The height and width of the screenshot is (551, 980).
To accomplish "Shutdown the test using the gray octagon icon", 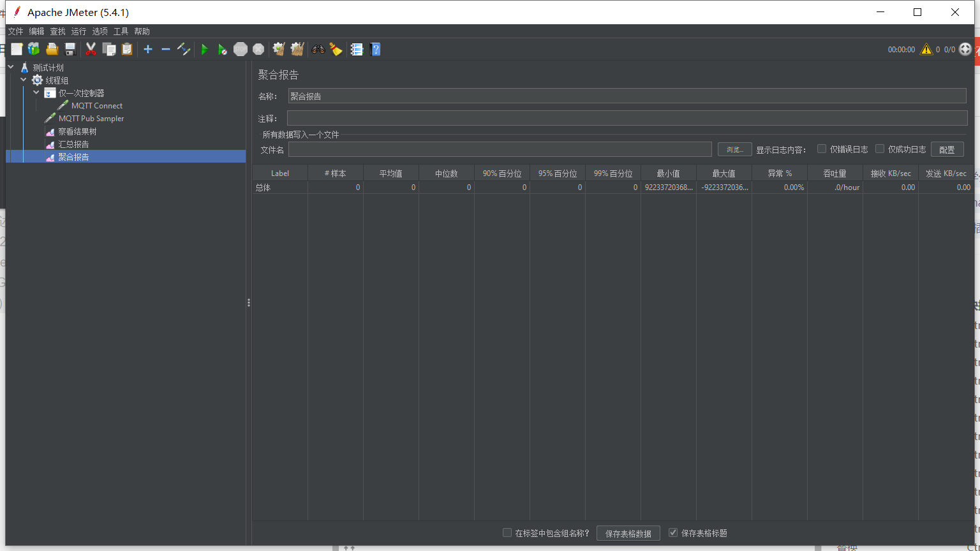I will 258,49.
